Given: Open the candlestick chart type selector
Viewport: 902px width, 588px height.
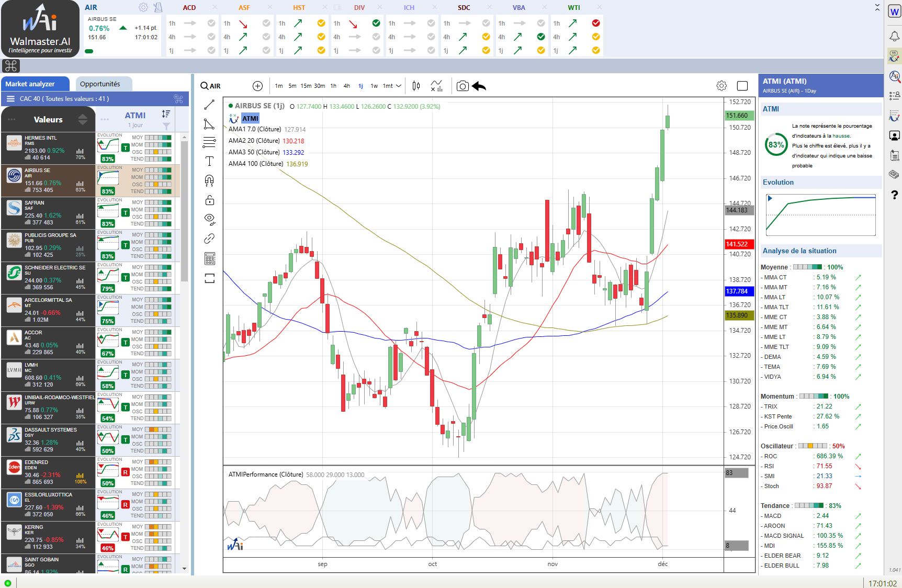Looking at the screenshot, I should 416,86.
